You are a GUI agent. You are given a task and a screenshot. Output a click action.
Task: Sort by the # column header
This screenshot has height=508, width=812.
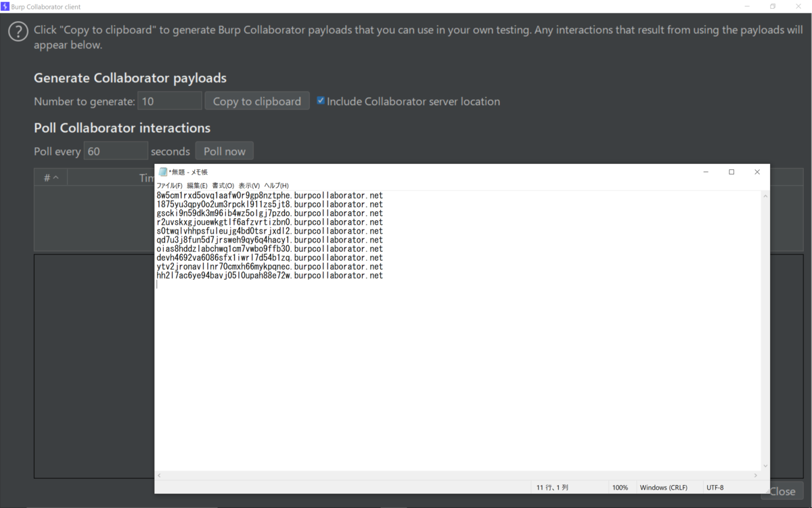(51, 177)
